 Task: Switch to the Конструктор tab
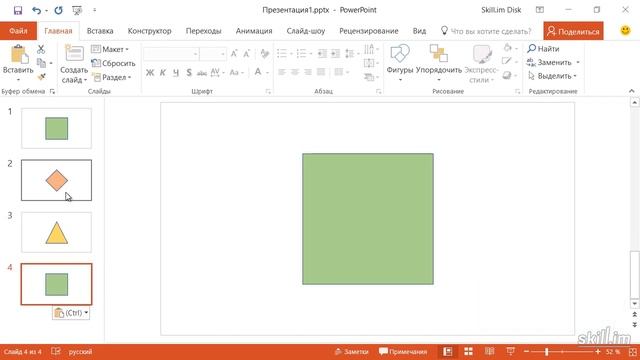tap(149, 31)
